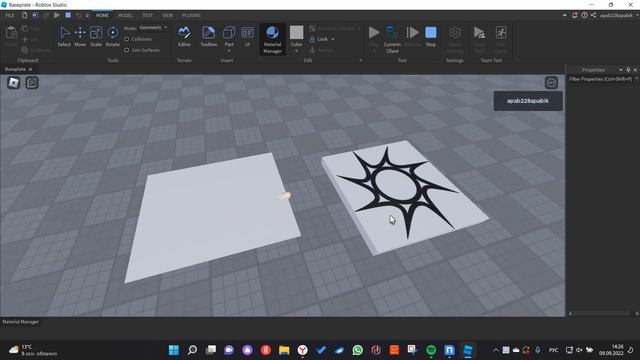Open the ellipsis menu in viewport corner
This screenshot has height=360, width=640.
point(551,83)
